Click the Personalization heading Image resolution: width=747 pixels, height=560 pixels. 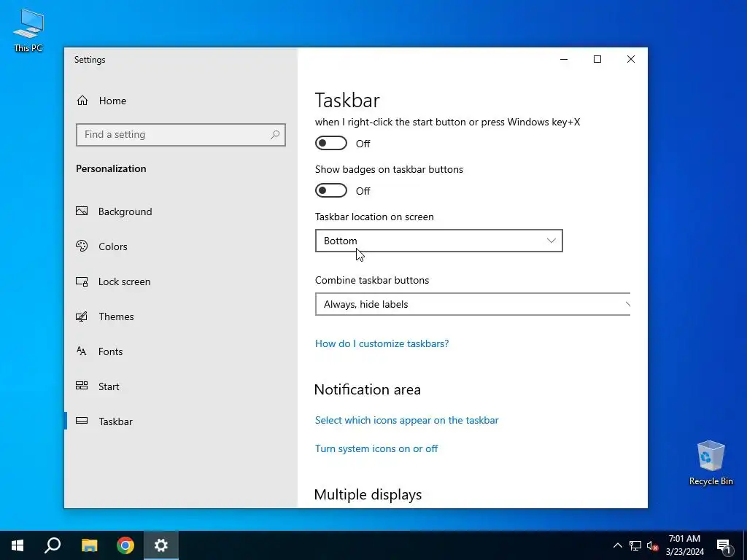pos(111,168)
